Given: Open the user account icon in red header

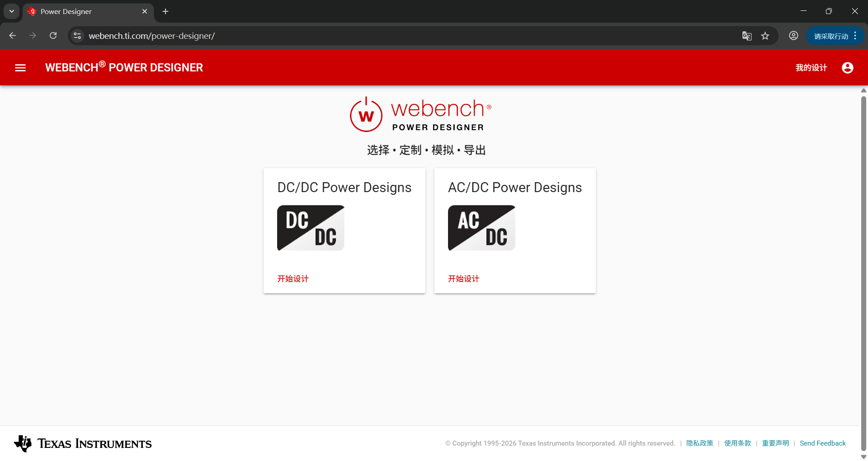Looking at the screenshot, I should [848, 68].
